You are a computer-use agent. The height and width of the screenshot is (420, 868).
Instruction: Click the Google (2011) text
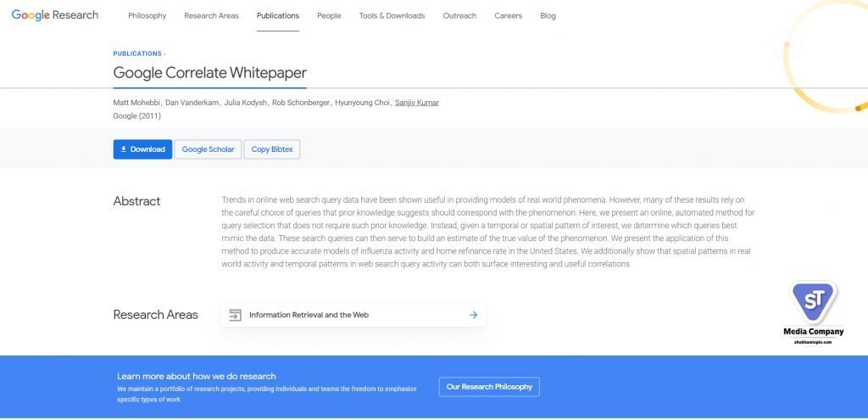(x=136, y=115)
